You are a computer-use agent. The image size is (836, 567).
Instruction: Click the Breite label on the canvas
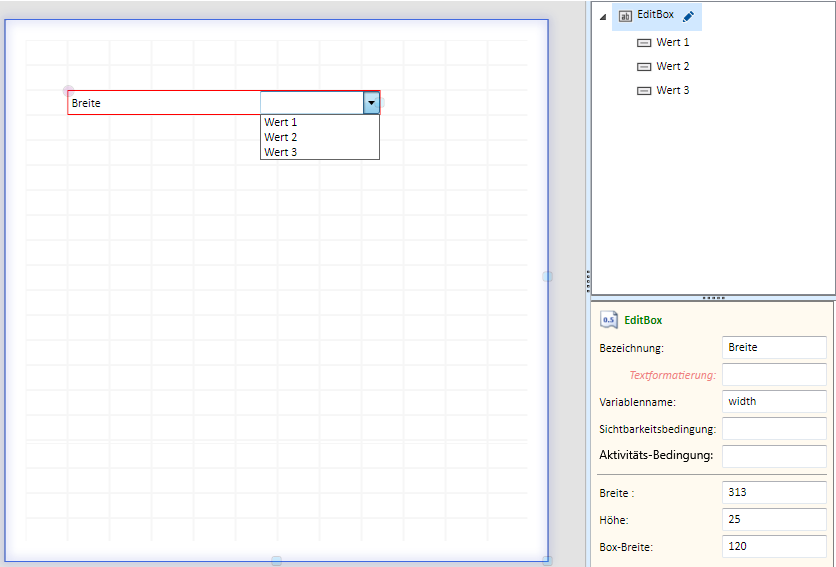click(x=86, y=103)
